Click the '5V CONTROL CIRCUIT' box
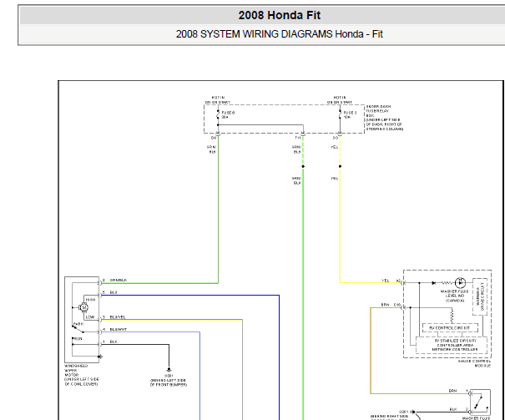 [450, 328]
